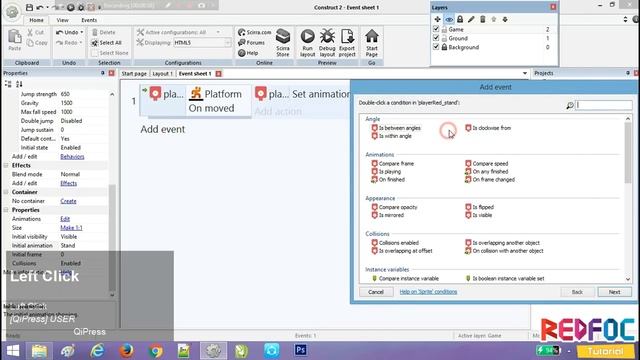Open the Events ribbon tab

[x=89, y=20]
